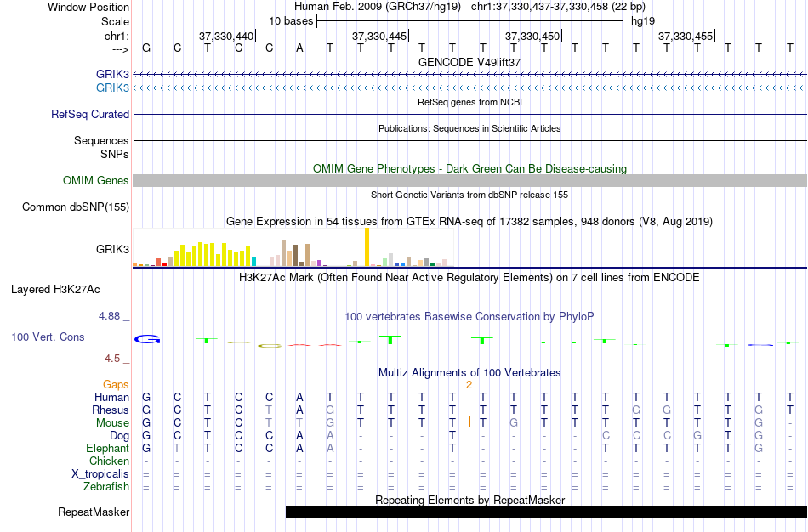Click the Zebrafish species label

click(x=106, y=486)
